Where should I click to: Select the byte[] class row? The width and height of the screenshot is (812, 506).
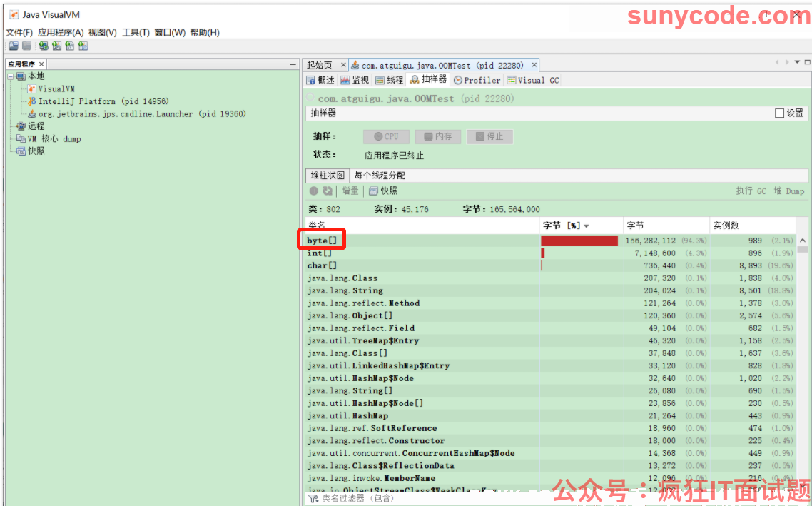pyautogui.click(x=550, y=241)
